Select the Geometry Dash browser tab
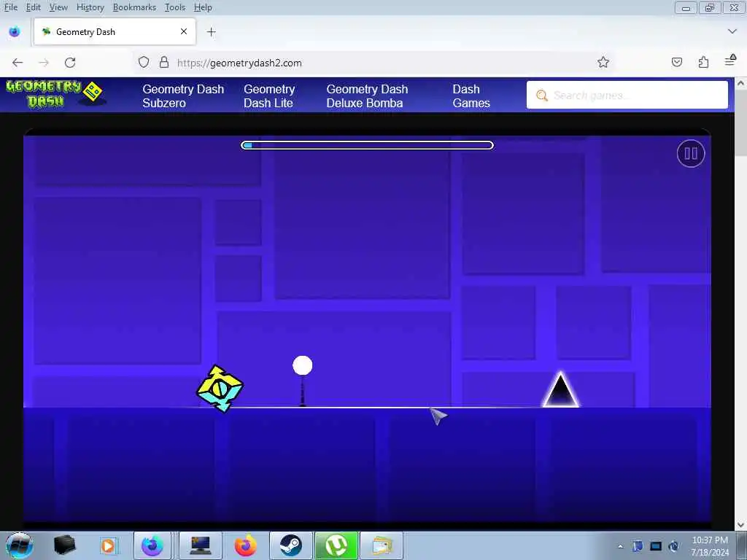Image resolution: width=747 pixels, height=560 pixels. (x=115, y=32)
